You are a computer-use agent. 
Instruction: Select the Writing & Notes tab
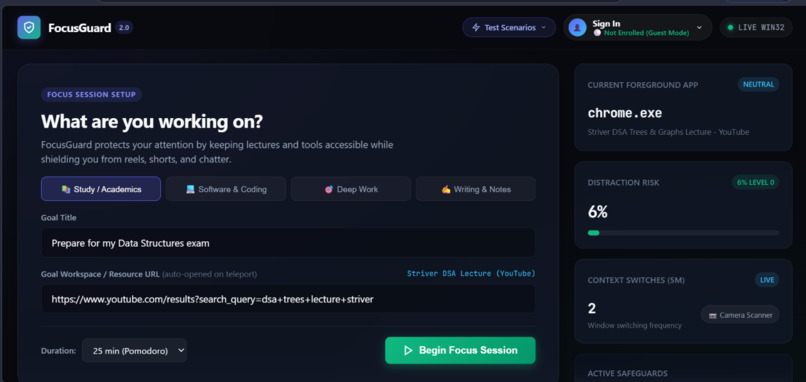[x=475, y=189]
